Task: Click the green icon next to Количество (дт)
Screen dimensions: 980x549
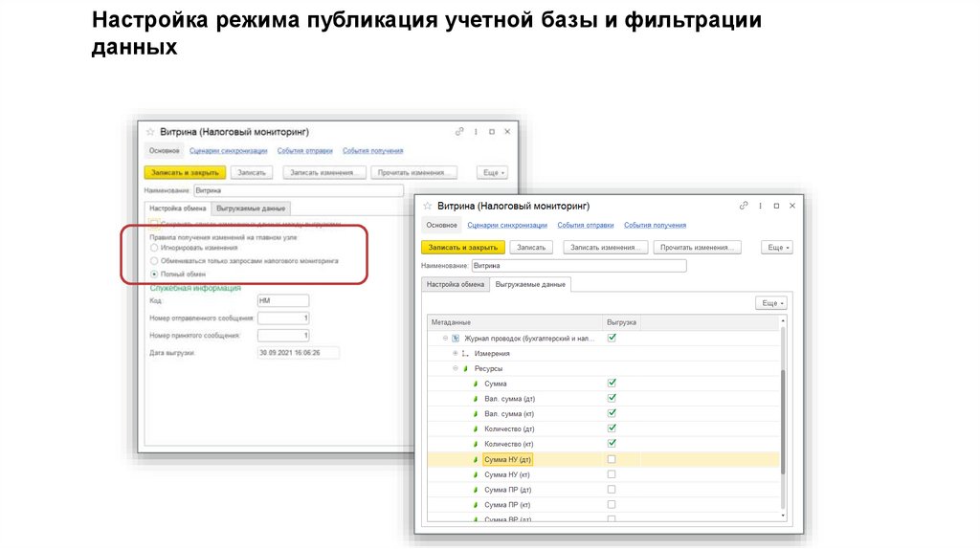Action: pos(476,429)
